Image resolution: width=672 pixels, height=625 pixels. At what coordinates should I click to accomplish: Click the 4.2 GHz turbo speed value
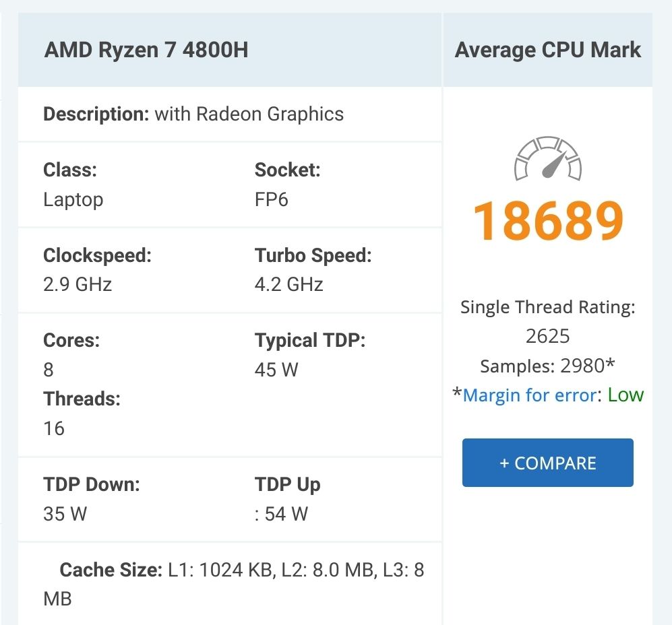(288, 284)
